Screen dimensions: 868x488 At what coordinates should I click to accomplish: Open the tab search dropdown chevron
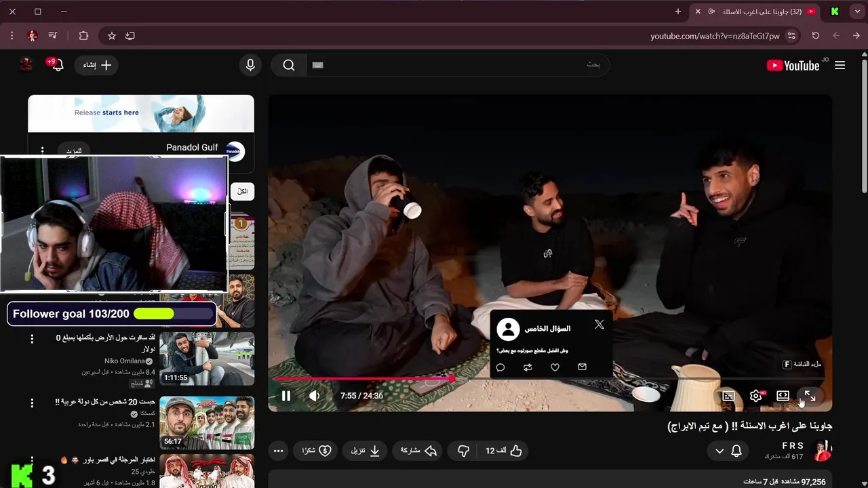[x=858, y=12]
